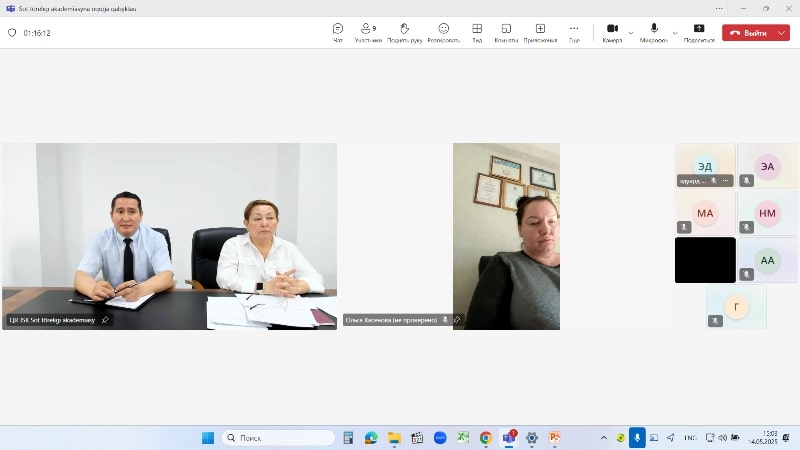Change the meeting view layout
Viewport: 800px width, 450px height.
tap(477, 33)
